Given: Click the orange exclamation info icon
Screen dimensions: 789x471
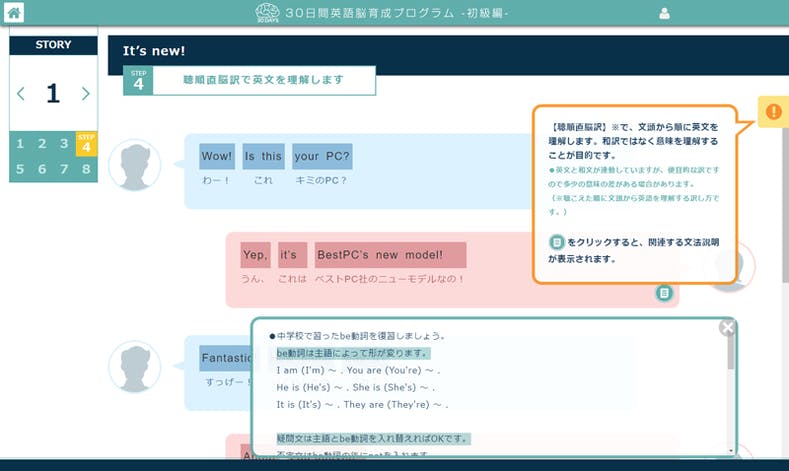Looking at the screenshot, I should pos(773,112).
